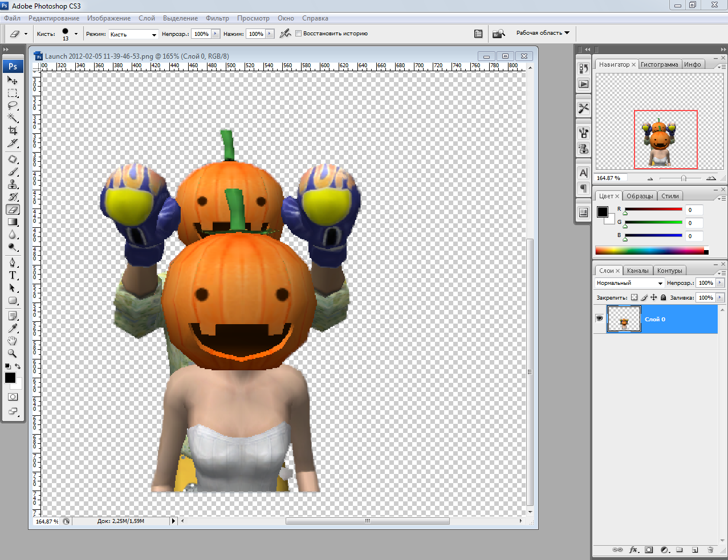Screen dimensions: 728x560
Task: Open Paragraph panel icon in dock
Action: pyautogui.click(x=583, y=188)
